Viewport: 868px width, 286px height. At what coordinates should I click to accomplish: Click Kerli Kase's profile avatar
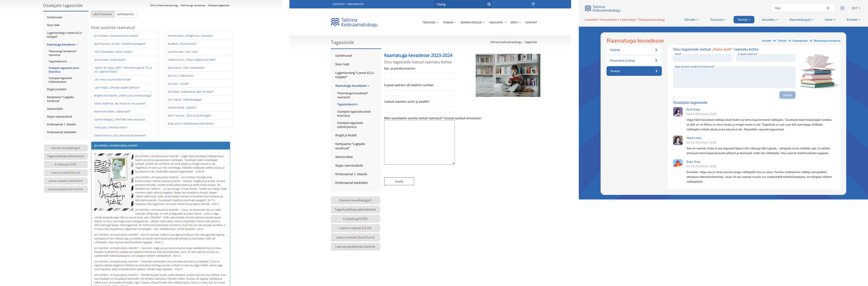(x=678, y=112)
